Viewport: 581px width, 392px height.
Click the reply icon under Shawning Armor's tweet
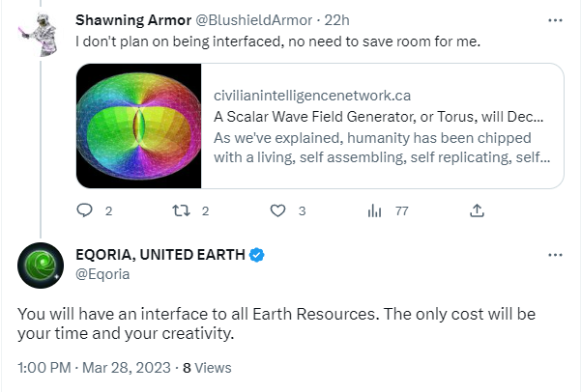[x=84, y=210]
